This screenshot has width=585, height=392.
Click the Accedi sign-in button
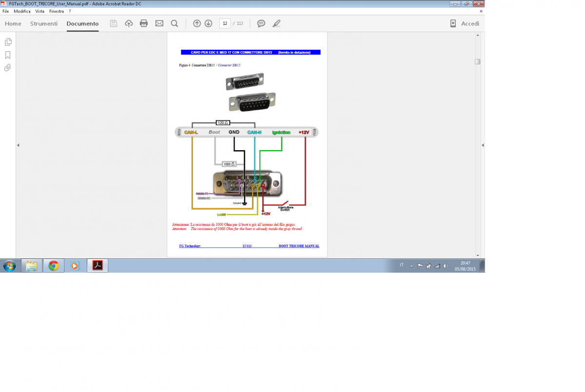pyautogui.click(x=465, y=23)
